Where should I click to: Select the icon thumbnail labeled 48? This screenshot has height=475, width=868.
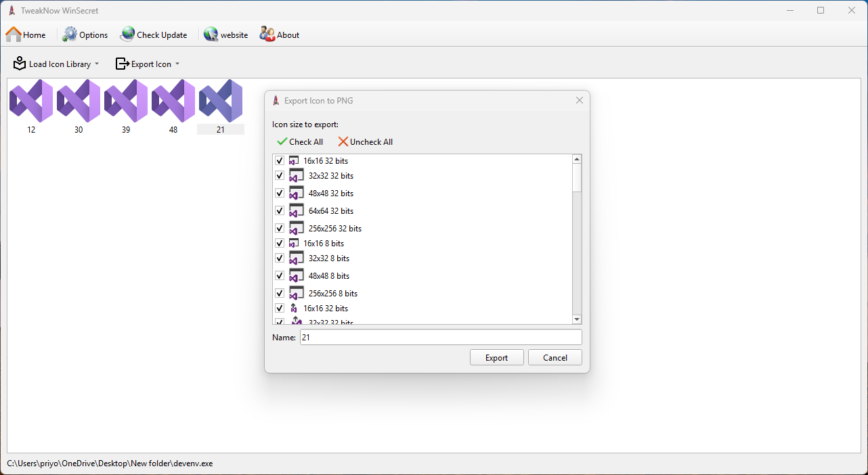pyautogui.click(x=173, y=101)
